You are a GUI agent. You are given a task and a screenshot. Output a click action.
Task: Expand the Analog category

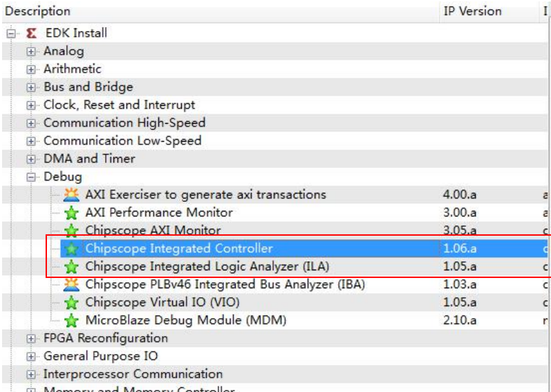pos(31,51)
